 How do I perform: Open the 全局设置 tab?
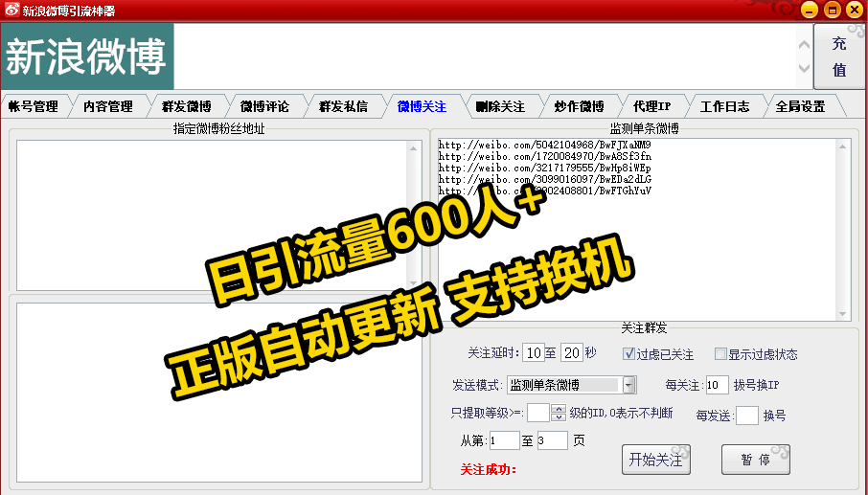pyautogui.click(x=801, y=106)
